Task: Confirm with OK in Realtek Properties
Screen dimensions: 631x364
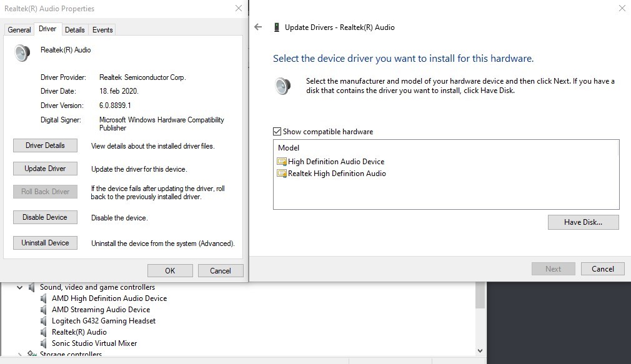Action: (170, 271)
